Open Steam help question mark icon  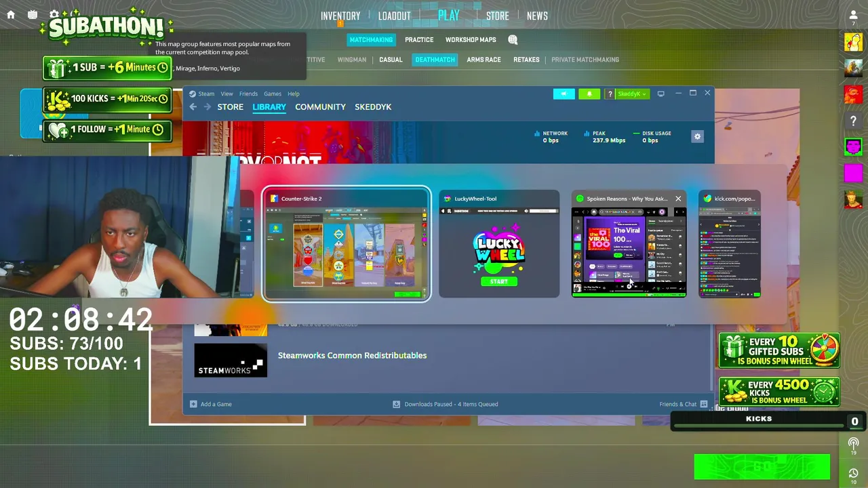point(610,94)
